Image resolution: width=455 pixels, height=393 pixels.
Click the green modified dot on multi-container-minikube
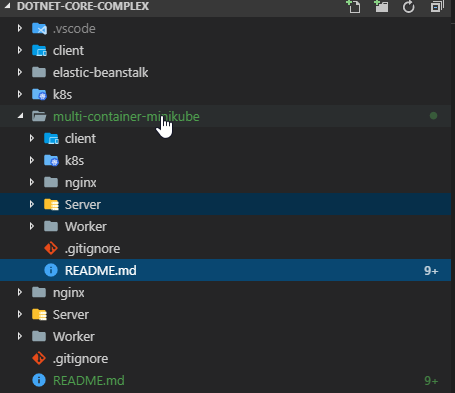tap(433, 116)
